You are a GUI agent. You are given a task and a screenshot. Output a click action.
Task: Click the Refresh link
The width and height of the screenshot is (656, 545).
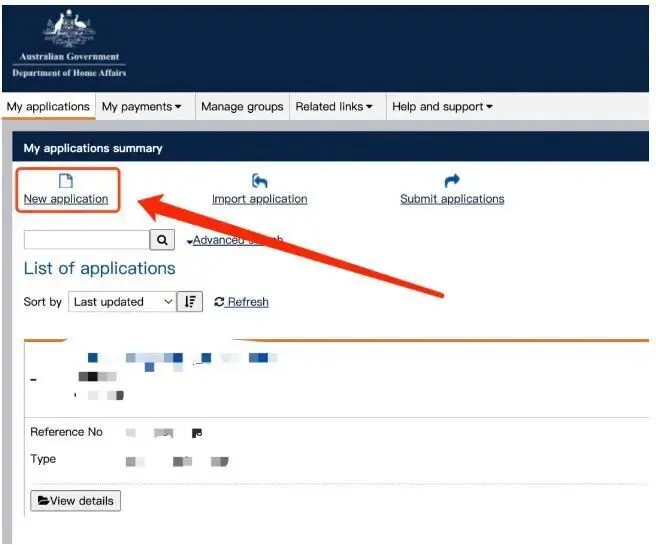click(248, 302)
